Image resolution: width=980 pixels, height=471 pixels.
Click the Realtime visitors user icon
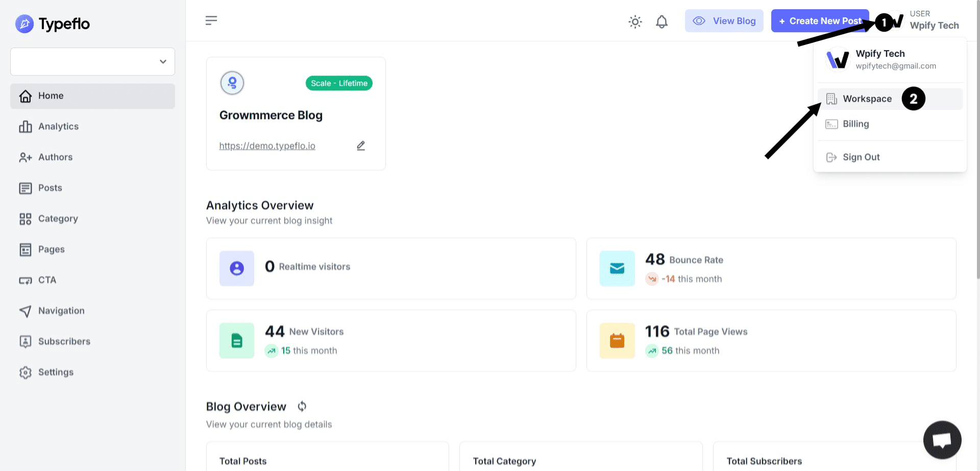point(237,268)
